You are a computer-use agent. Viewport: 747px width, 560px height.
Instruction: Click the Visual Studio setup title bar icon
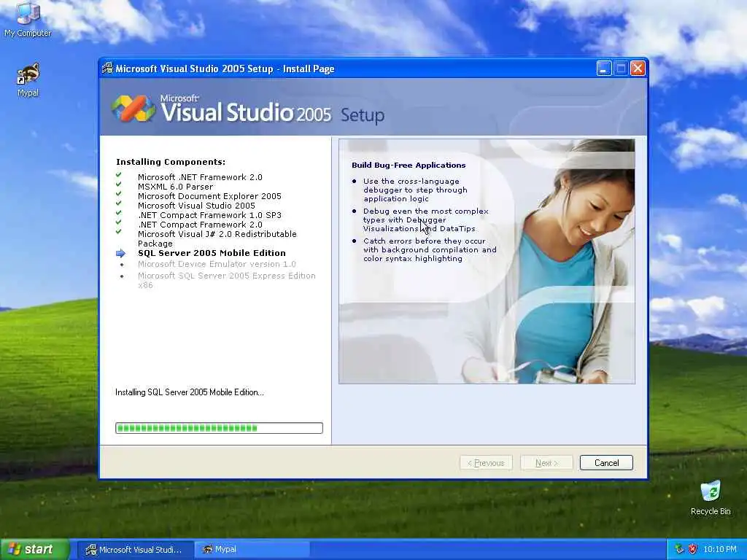click(x=108, y=69)
